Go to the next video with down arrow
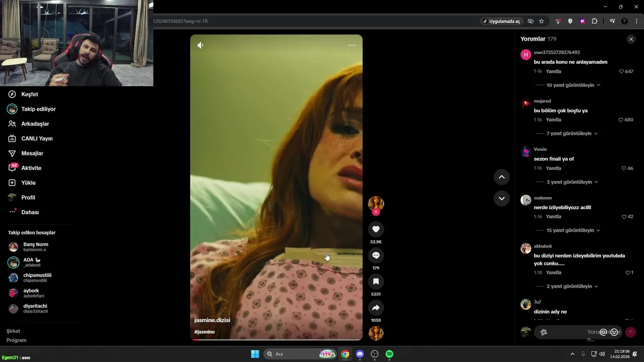The height and width of the screenshot is (362, 644). click(x=502, y=199)
